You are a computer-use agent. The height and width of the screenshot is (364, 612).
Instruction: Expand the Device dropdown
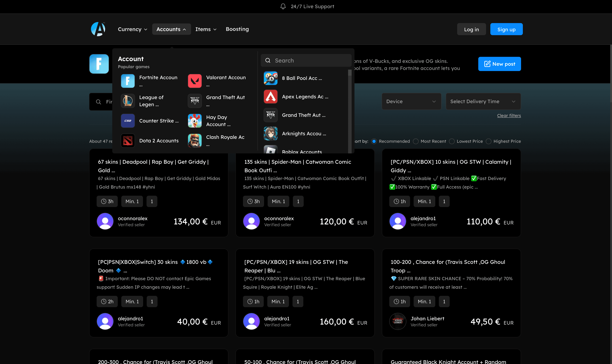pos(411,101)
